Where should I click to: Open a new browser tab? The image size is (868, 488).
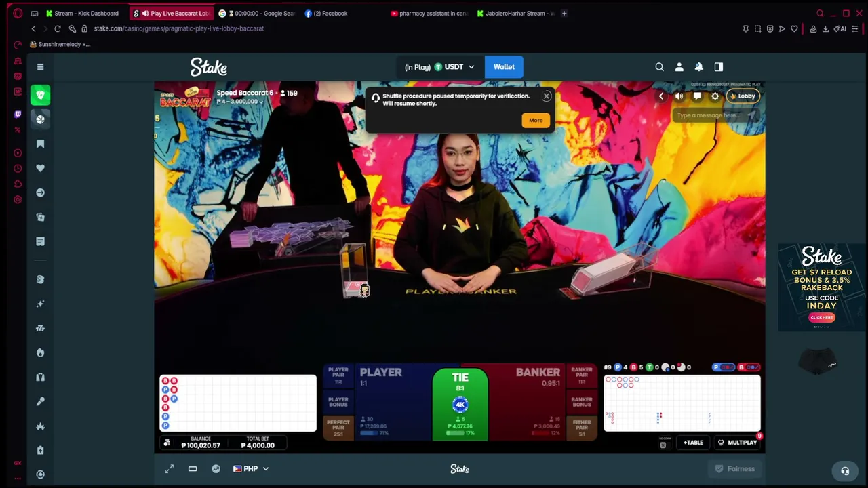tap(564, 13)
